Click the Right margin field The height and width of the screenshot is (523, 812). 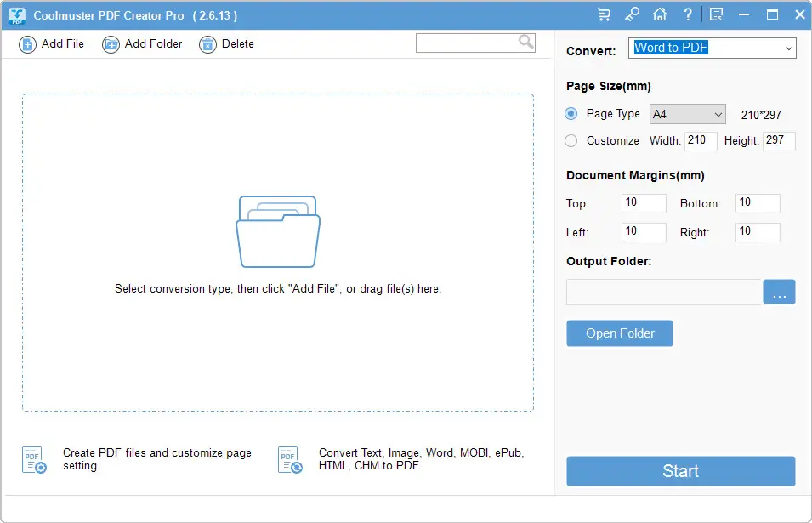758,232
